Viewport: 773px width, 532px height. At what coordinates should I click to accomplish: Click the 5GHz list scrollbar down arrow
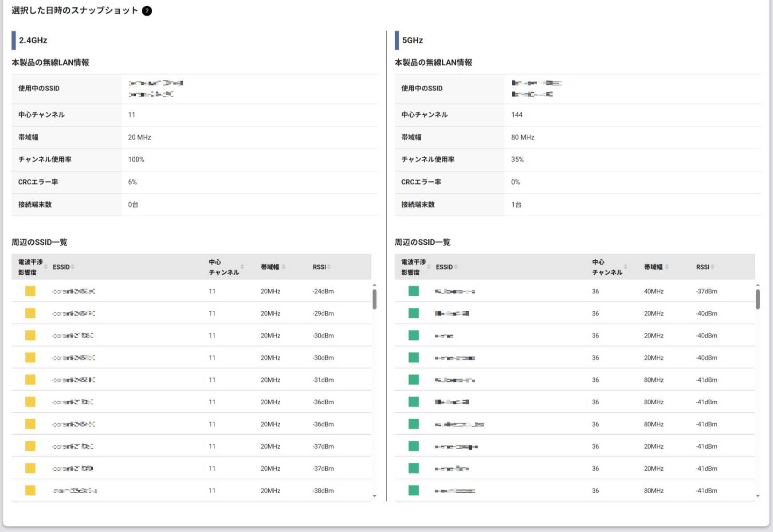coord(757,496)
